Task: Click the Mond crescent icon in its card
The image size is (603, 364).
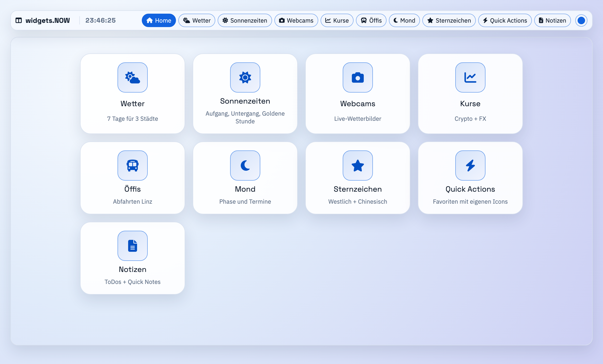Action: pyautogui.click(x=245, y=165)
